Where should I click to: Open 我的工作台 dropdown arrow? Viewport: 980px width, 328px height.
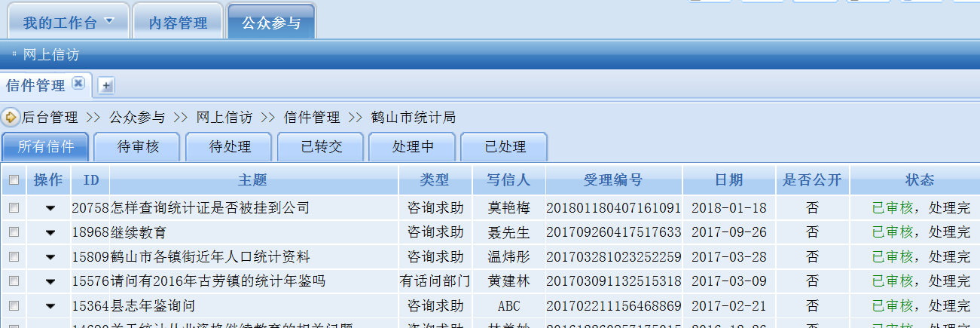[110, 21]
